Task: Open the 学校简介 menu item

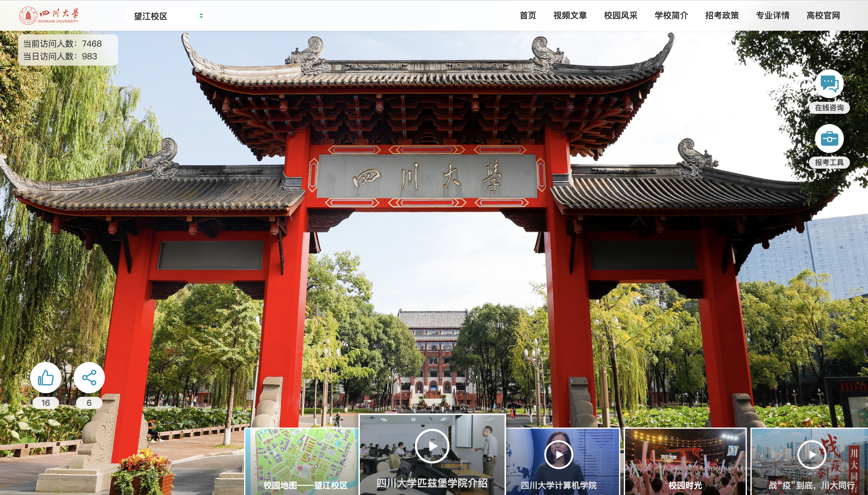Action: coord(671,16)
